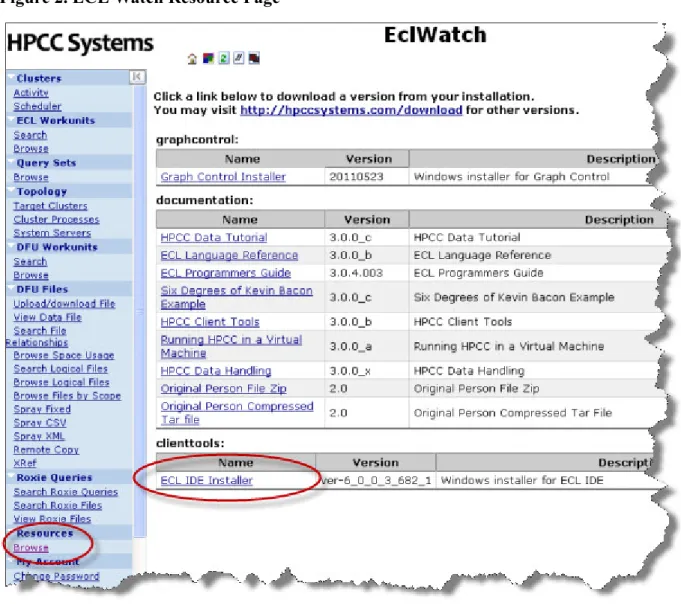Download the ECL Language Reference
The image size is (681, 604).
point(229,255)
